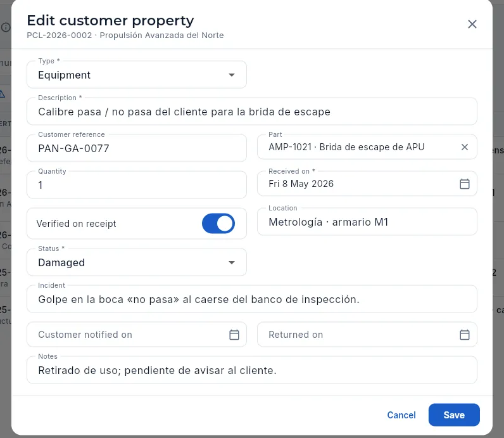Viewport: 504px width, 438px height.
Task: Save the customer property changes
Action: pos(454,415)
